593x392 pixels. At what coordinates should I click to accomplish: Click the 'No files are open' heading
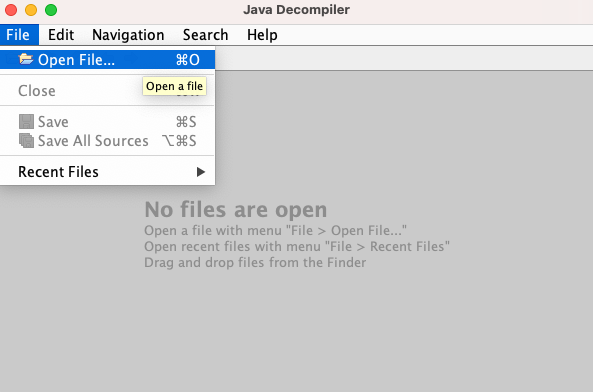[236, 209]
